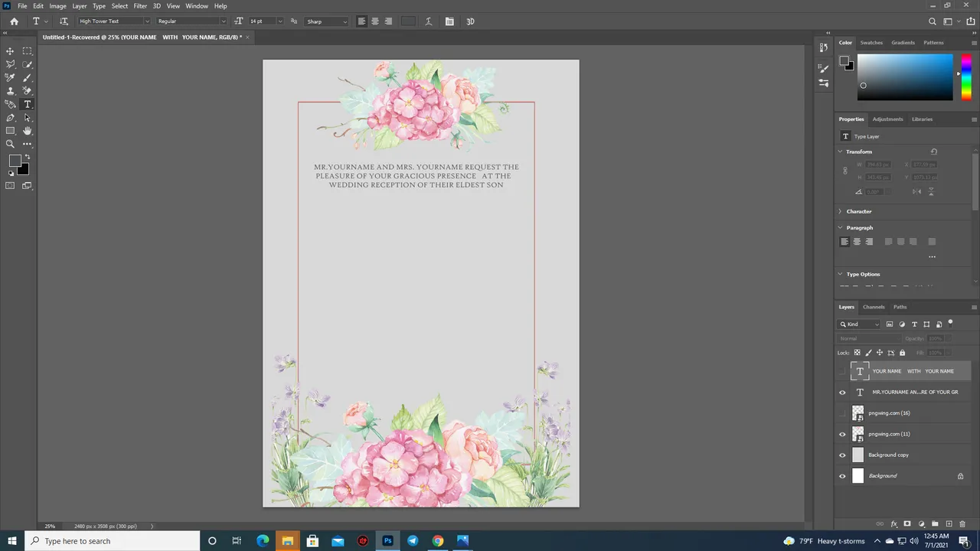Show the YOUR NAME WITH YOUR NAME layer
This screenshot has width=980, height=551.
pos(842,371)
